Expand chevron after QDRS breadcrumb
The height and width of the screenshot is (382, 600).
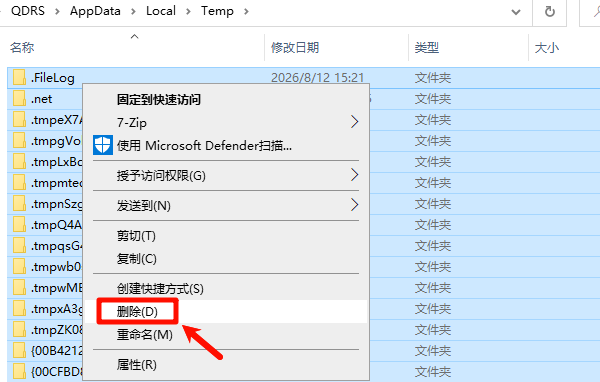coord(57,11)
